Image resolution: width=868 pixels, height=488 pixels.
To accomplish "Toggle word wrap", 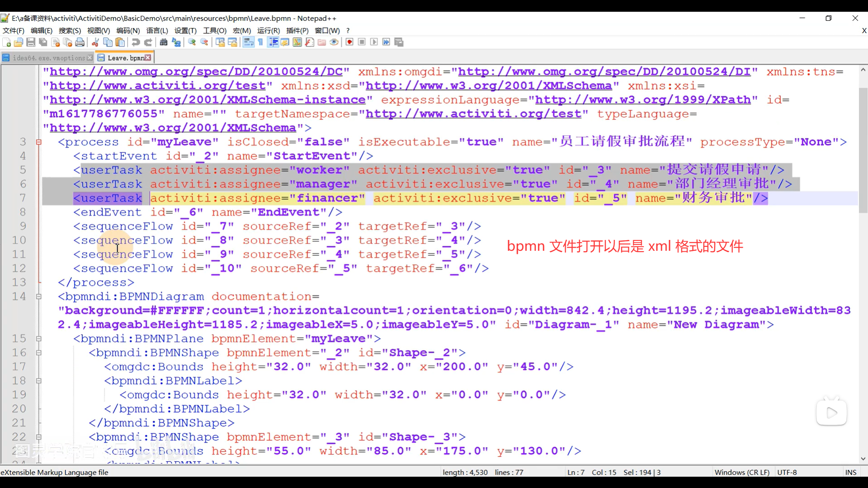I will click(249, 42).
